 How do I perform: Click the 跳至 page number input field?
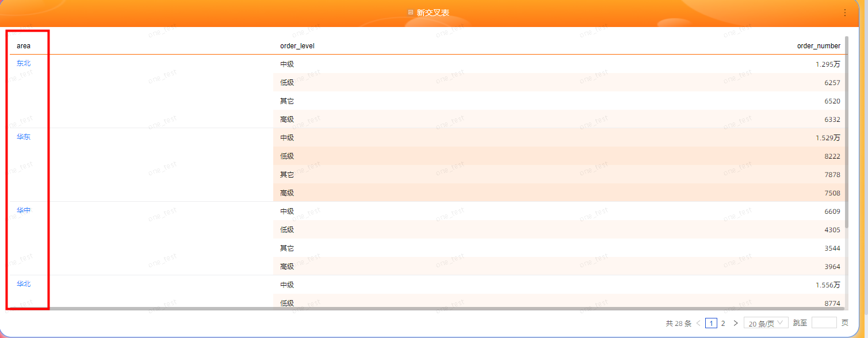click(x=824, y=323)
